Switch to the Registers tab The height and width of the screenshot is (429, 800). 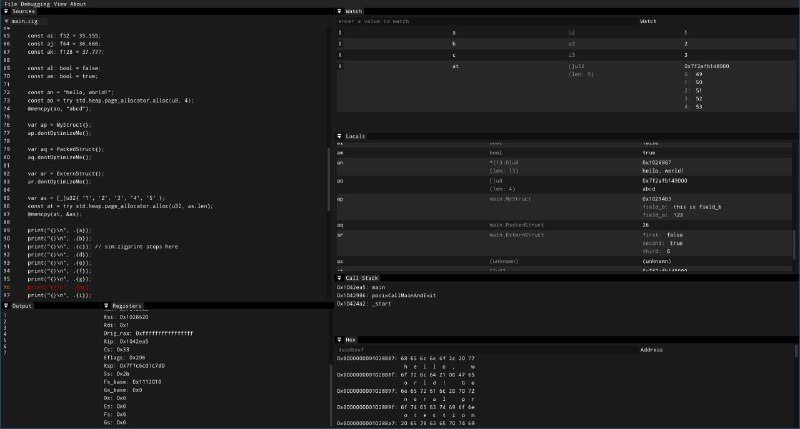pos(127,305)
